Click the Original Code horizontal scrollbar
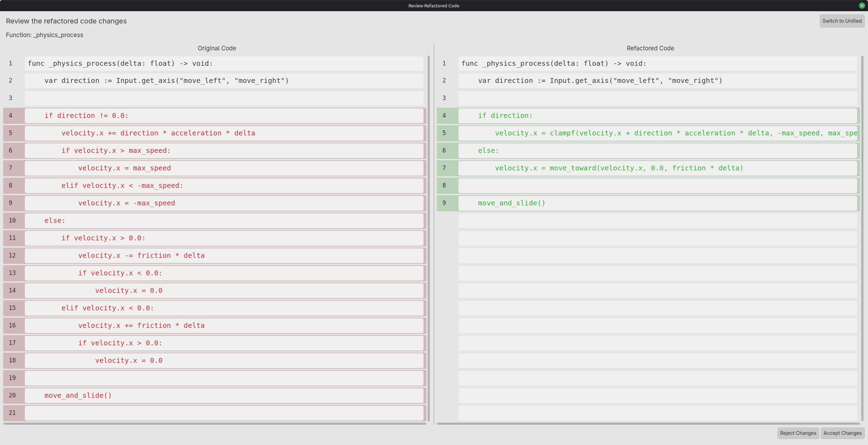 tap(215, 424)
